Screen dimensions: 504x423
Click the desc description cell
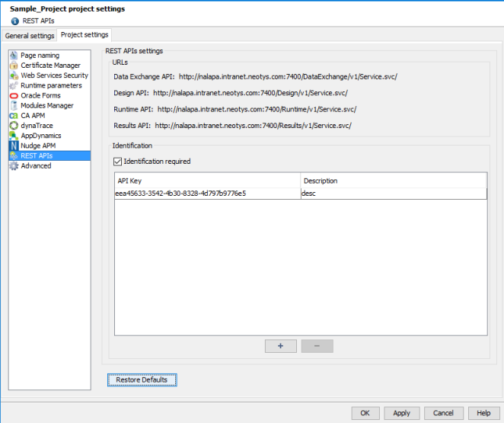pos(394,194)
